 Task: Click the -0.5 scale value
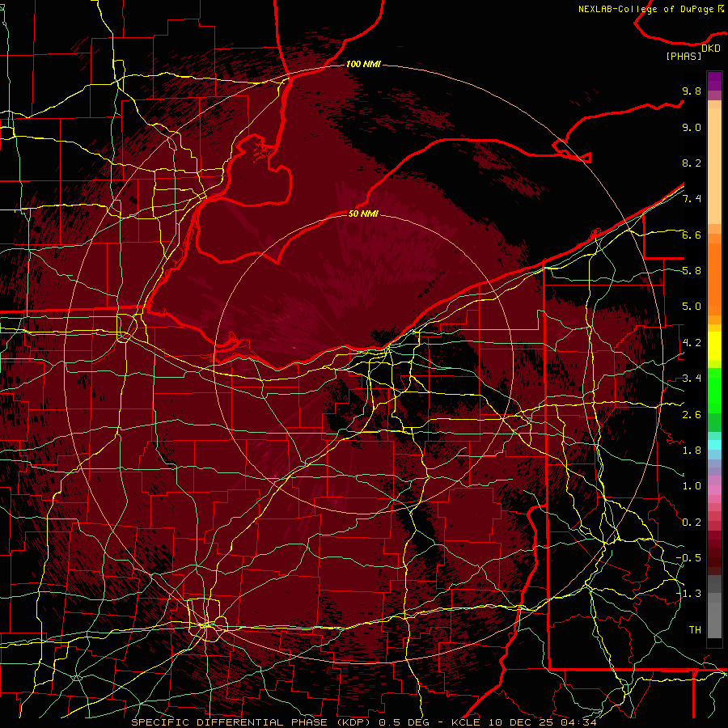688,558
